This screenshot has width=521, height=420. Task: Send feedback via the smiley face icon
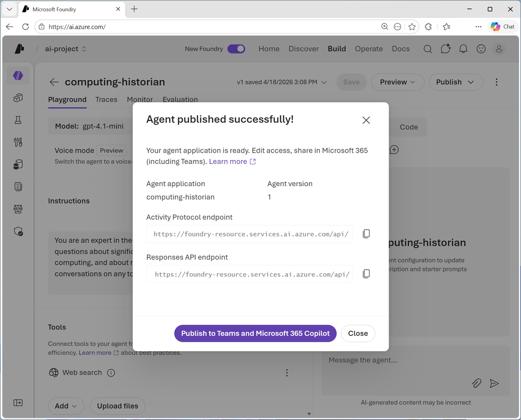[481, 49]
